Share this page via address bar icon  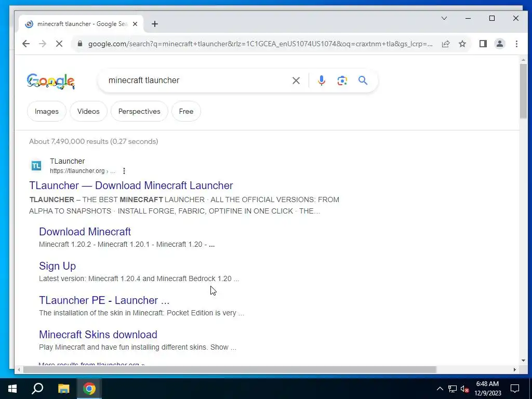click(445, 44)
